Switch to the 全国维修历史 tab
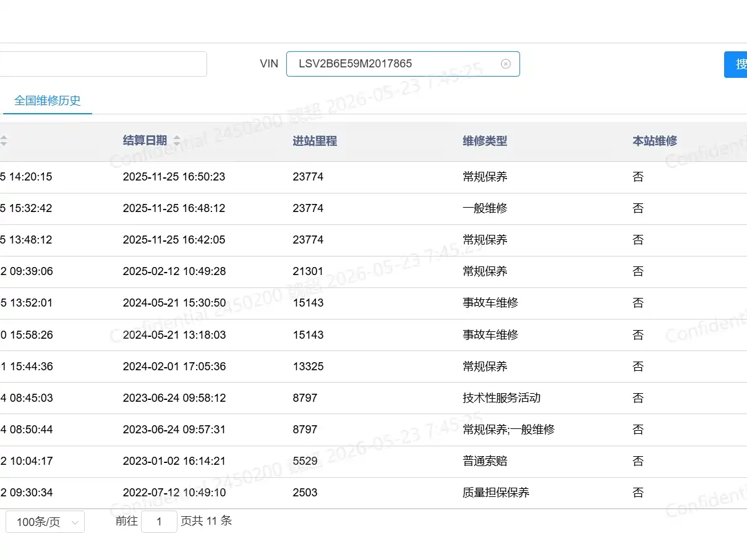 pyautogui.click(x=48, y=100)
